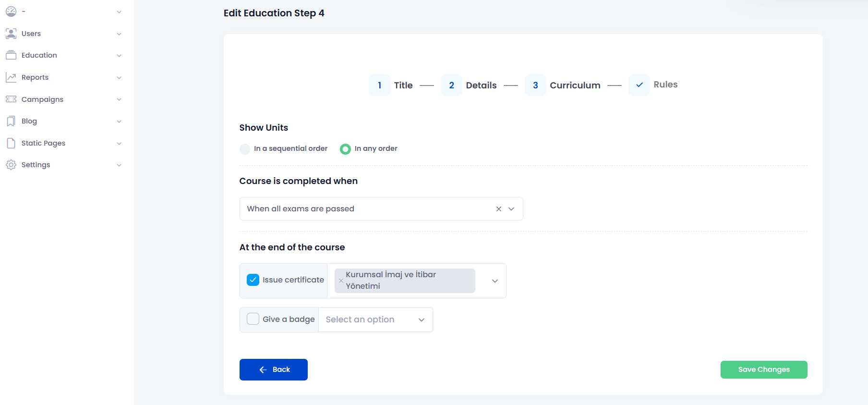Screen dimensions: 868x405
Task: Click the Static Pages document icon
Action: (11, 143)
